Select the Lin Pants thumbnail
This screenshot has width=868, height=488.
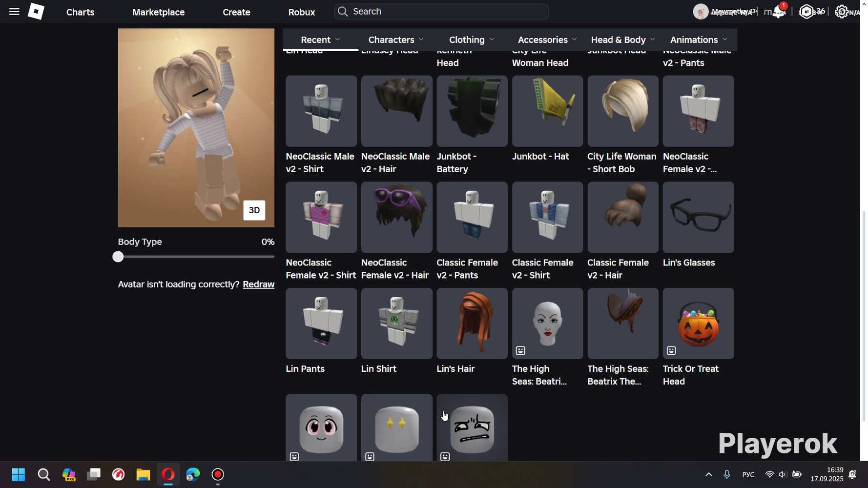click(x=321, y=324)
